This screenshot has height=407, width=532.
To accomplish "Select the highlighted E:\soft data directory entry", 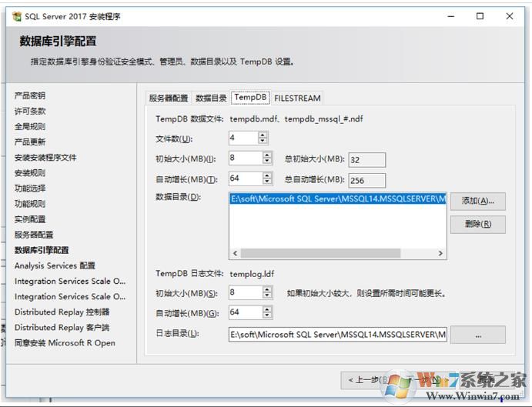I will click(338, 198).
